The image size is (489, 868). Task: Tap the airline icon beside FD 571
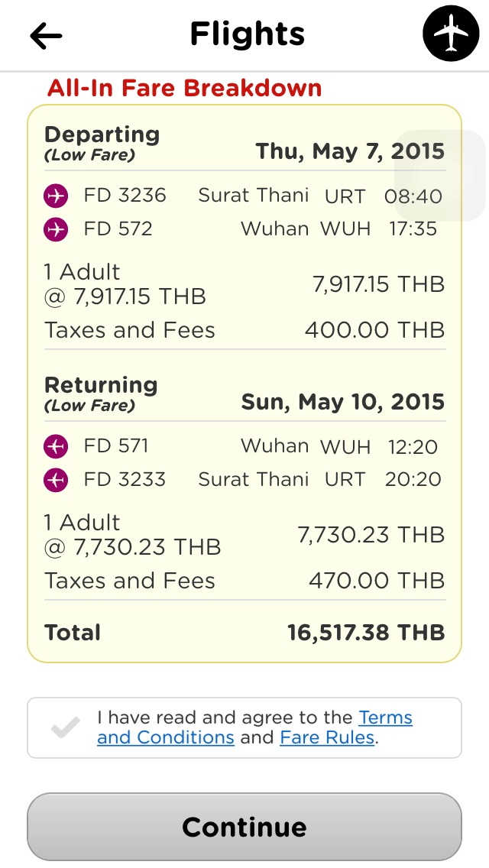[x=56, y=445]
